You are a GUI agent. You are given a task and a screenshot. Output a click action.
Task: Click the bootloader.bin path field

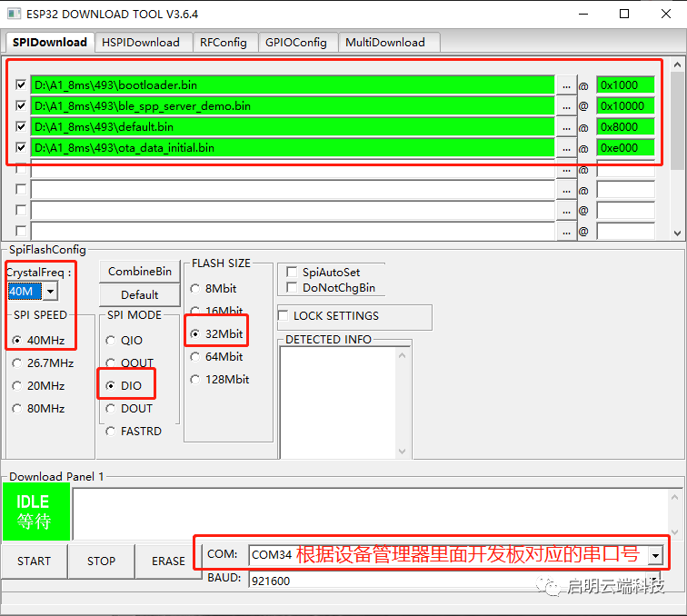[x=293, y=85]
